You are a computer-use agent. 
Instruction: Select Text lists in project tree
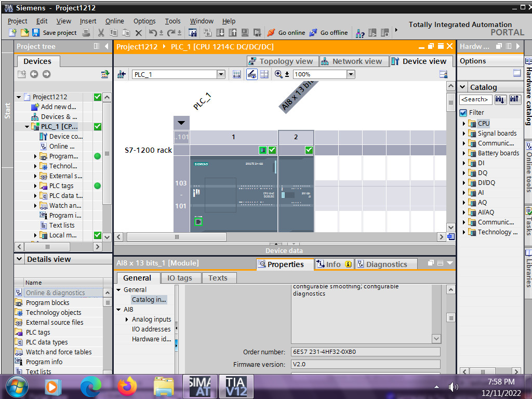(x=57, y=225)
